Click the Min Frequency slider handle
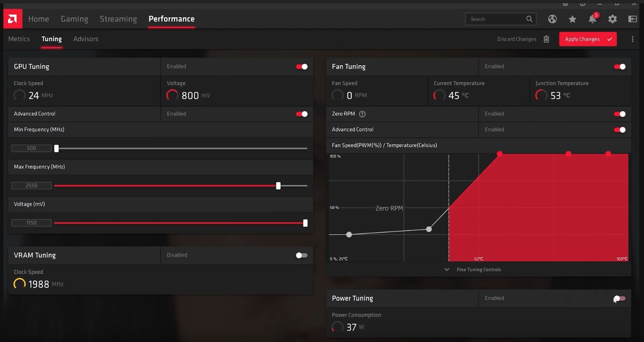Screen dimensions: 644x342 (56, 148)
